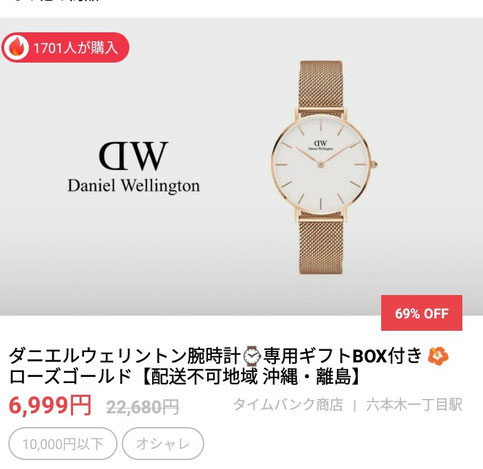
Task: Click the watch dial face
Action: tap(321, 165)
